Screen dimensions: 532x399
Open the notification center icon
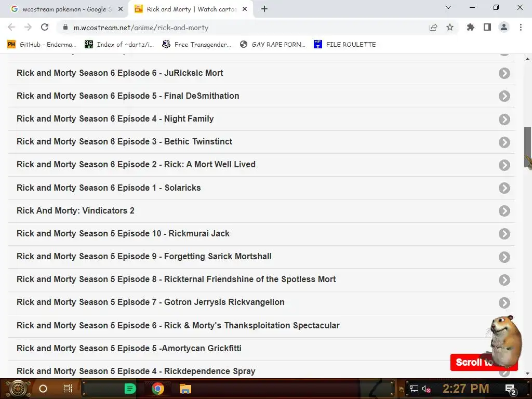[x=511, y=390]
